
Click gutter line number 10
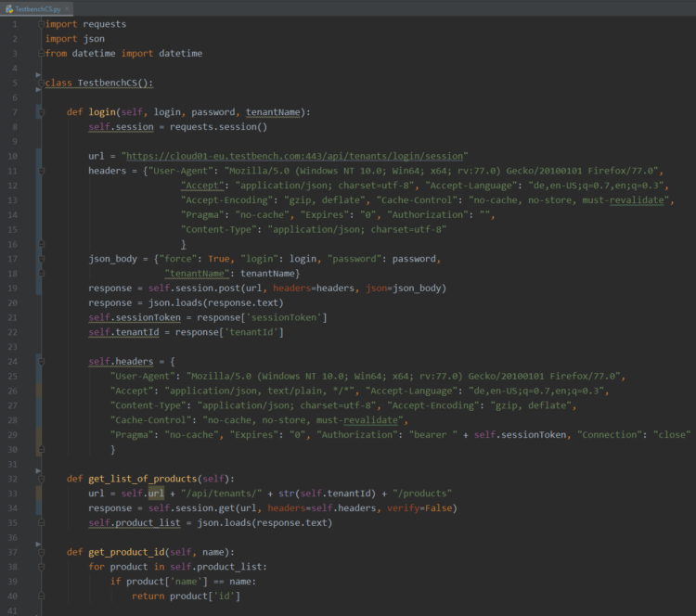12,156
